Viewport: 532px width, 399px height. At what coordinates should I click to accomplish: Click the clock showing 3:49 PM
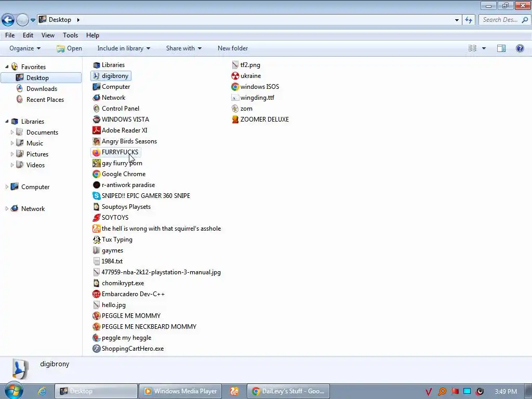506,392
